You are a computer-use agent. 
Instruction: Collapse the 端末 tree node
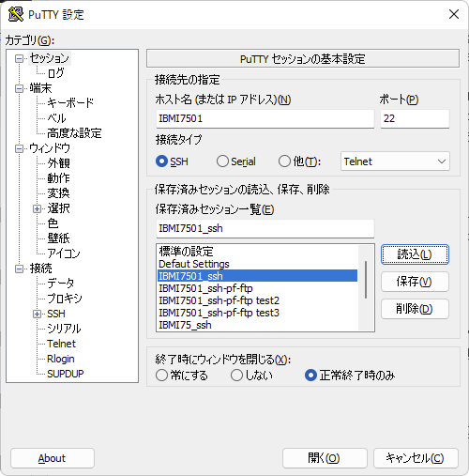[x=20, y=88]
